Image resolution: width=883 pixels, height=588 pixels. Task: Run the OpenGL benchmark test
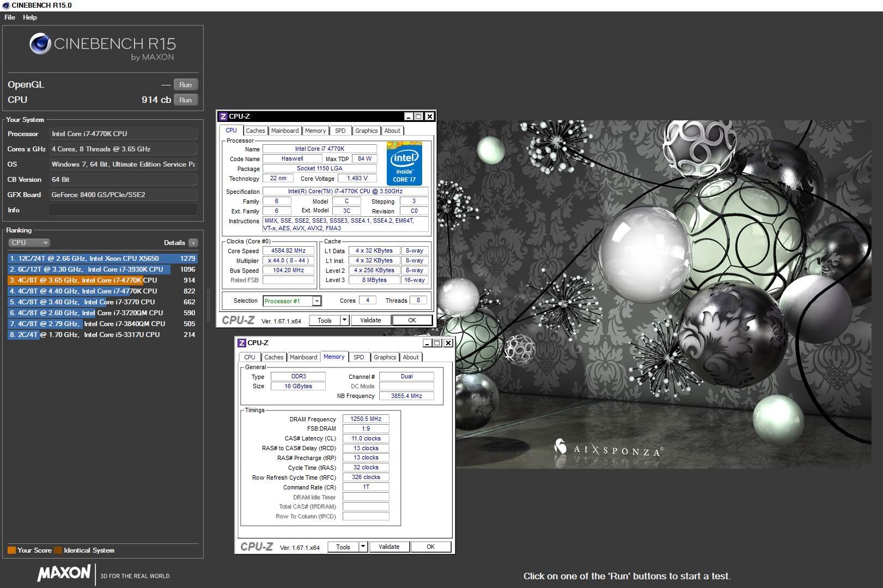(186, 85)
